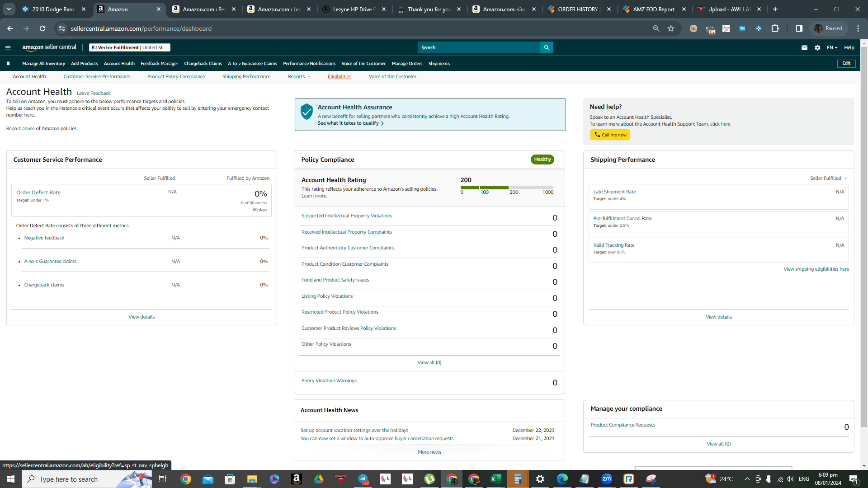The width and height of the screenshot is (868, 488).
Task: Open the Paused profile menu in Chrome
Action: click(829, 28)
